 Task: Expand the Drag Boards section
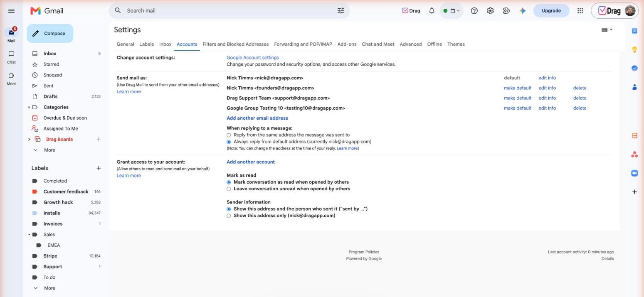[29, 139]
